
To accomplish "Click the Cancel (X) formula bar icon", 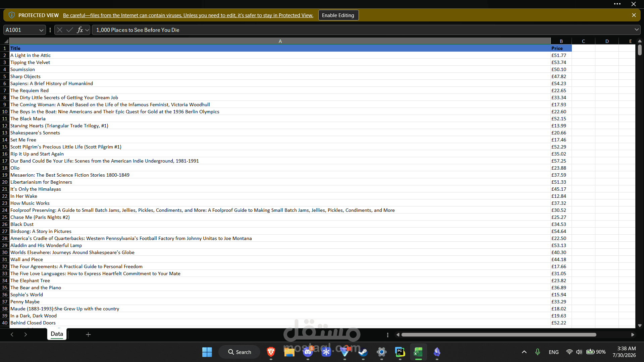I will 60,30.
